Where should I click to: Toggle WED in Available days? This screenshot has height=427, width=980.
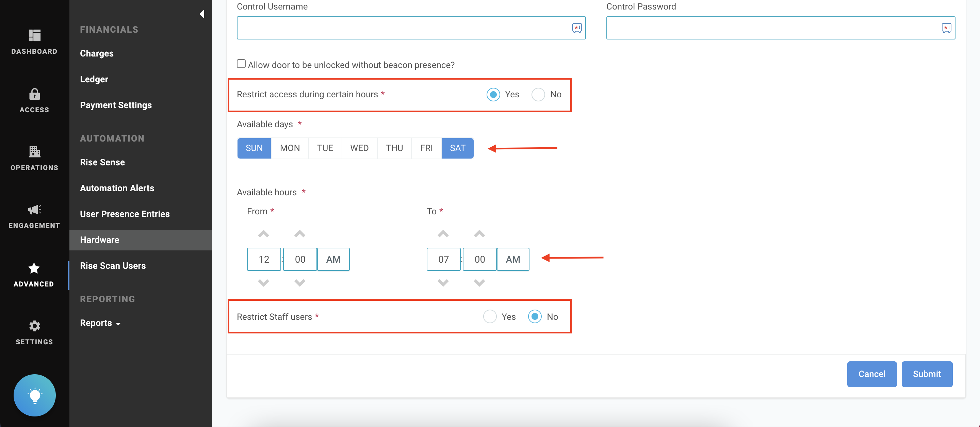coord(359,148)
